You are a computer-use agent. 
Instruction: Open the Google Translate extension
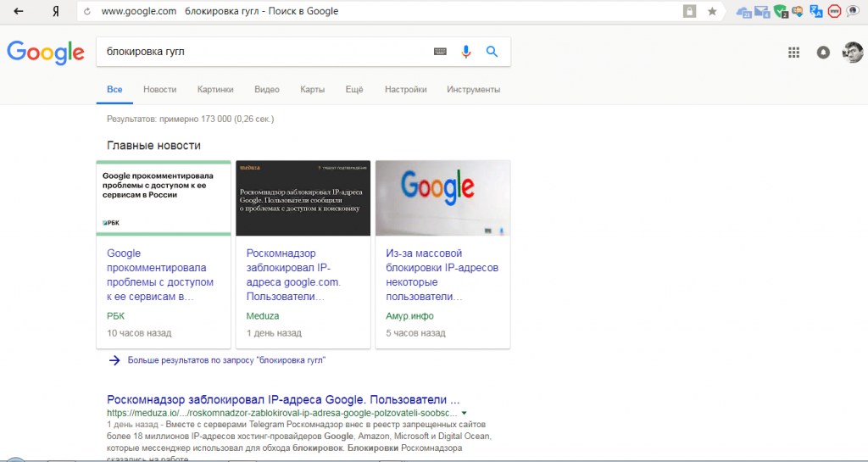pyautogui.click(x=816, y=11)
